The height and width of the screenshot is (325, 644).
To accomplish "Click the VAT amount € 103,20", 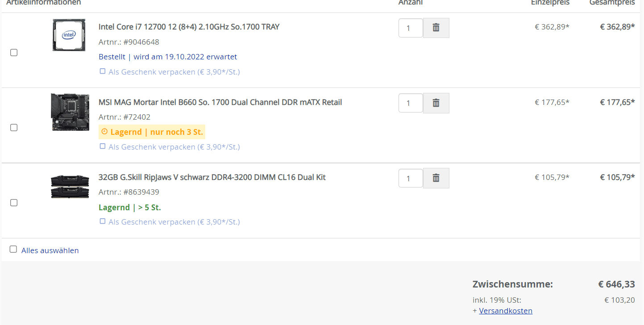I will pos(619,300).
